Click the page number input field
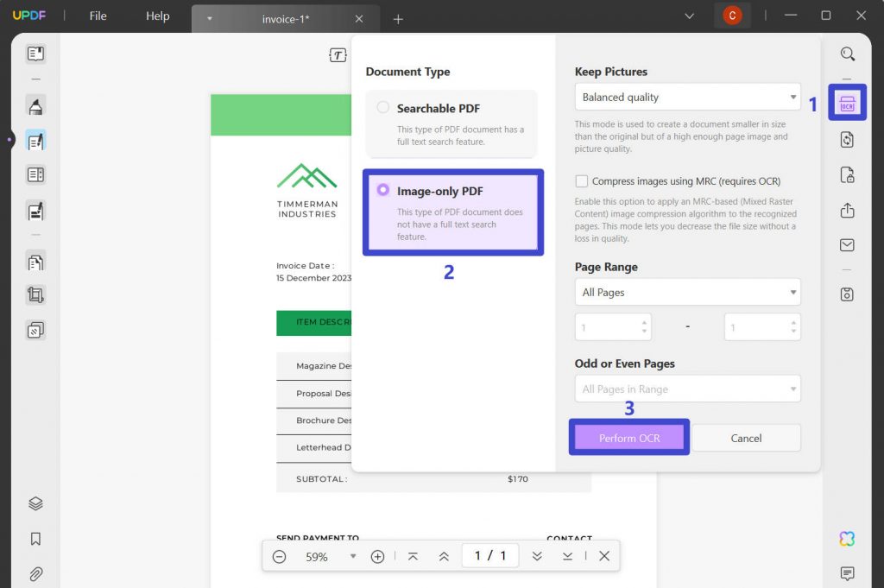884x588 pixels. point(489,556)
